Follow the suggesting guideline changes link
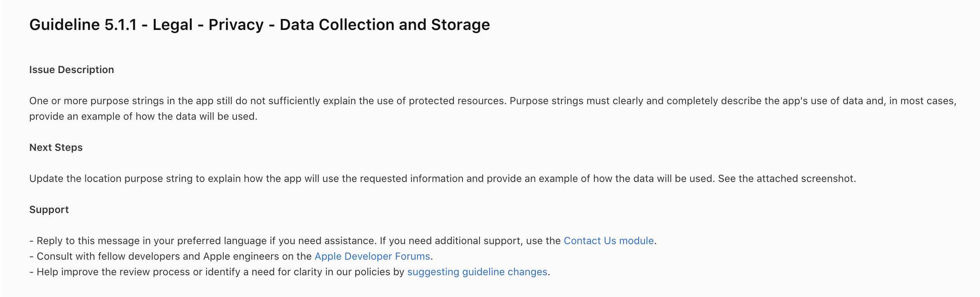The image size is (980, 297). tap(477, 272)
